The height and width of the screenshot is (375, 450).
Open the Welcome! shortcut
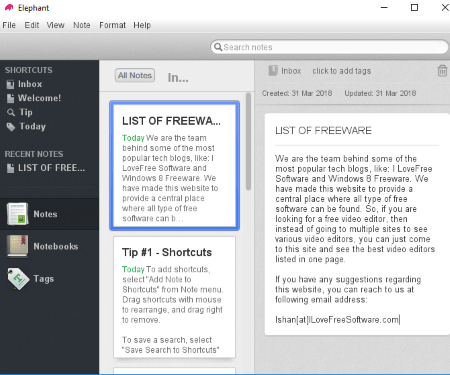pos(39,98)
